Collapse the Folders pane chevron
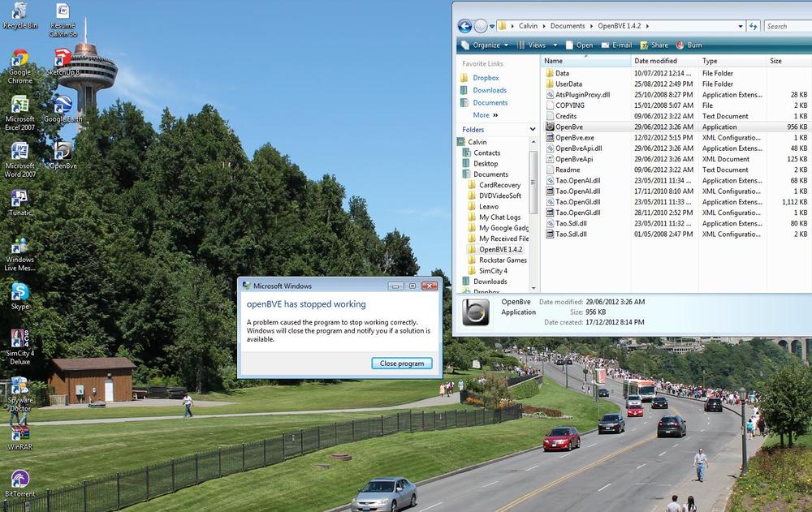812x512 pixels. 533,129
